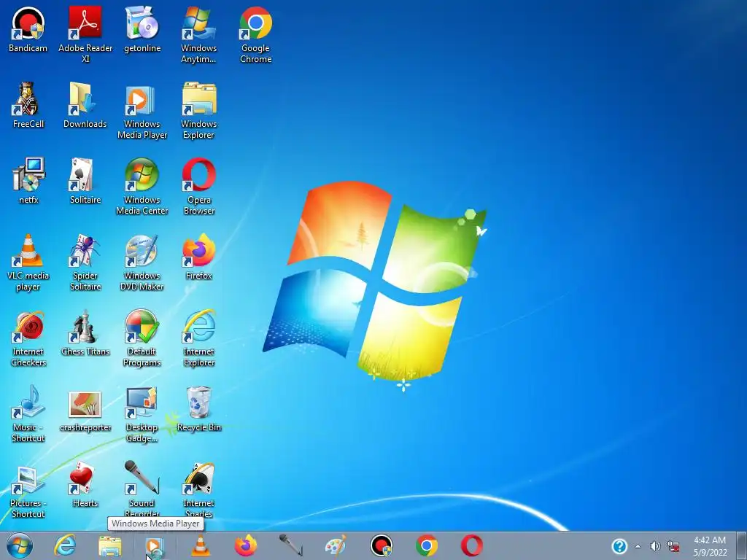
Task: Select the Internet Checkers desktop icon
Action: click(28, 338)
